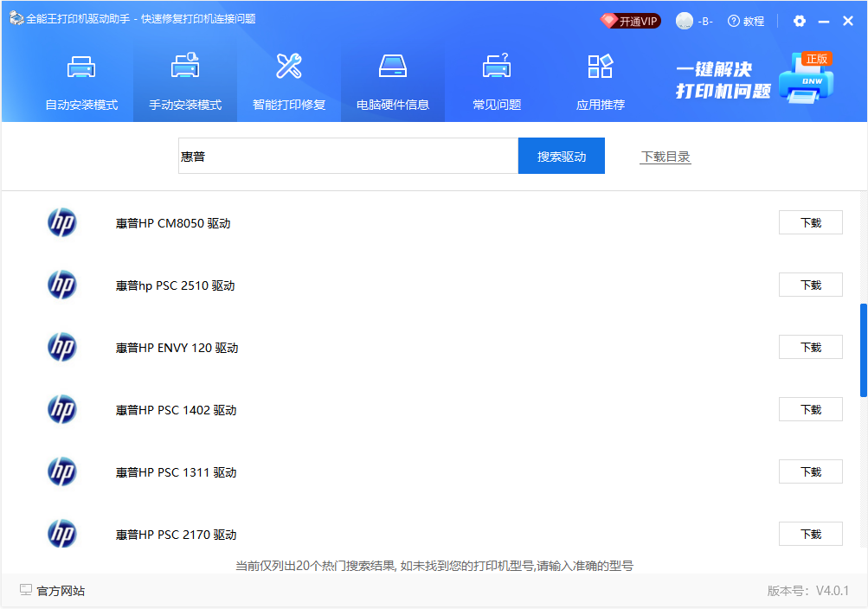
Task: Click the 搜索驱动 button
Action: (562, 156)
